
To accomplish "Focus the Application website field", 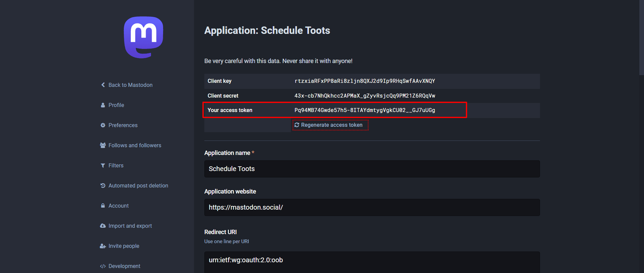I will pos(372,207).
